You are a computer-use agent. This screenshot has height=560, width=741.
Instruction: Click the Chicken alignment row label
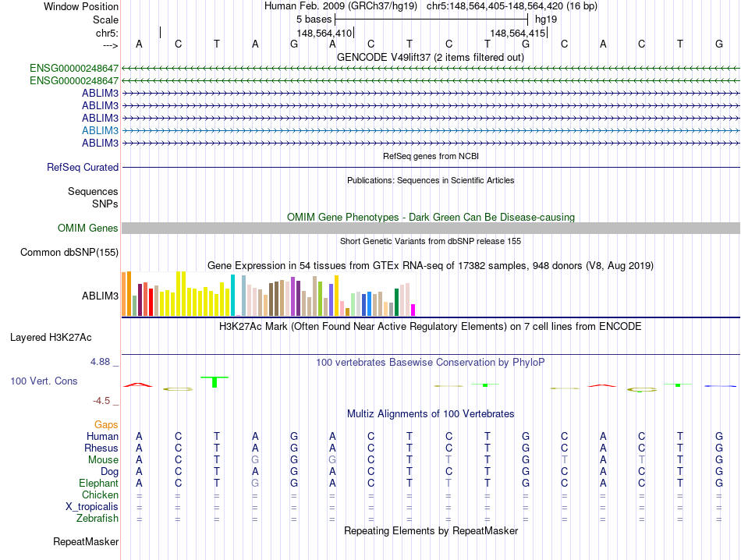tap(100, 494)
